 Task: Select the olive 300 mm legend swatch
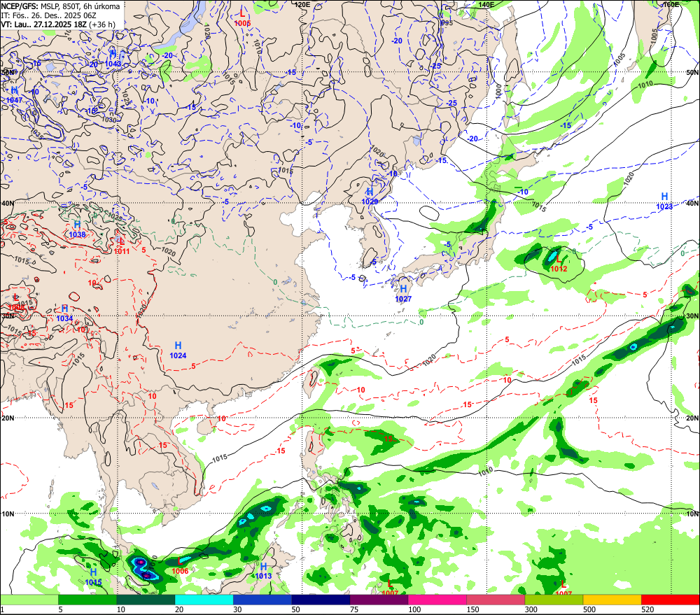pyautogui.click(x=554, y=600)
